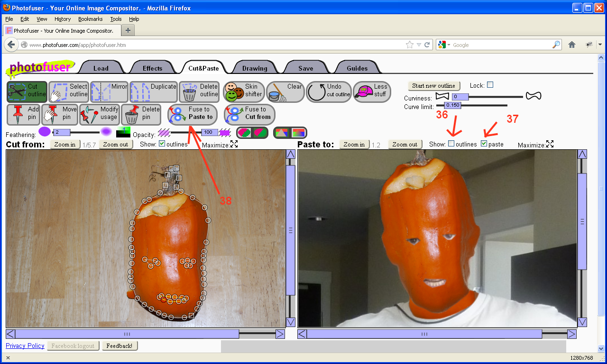Bookmark this page with the star
Viewport: 607px width, 364px height.
410,45
